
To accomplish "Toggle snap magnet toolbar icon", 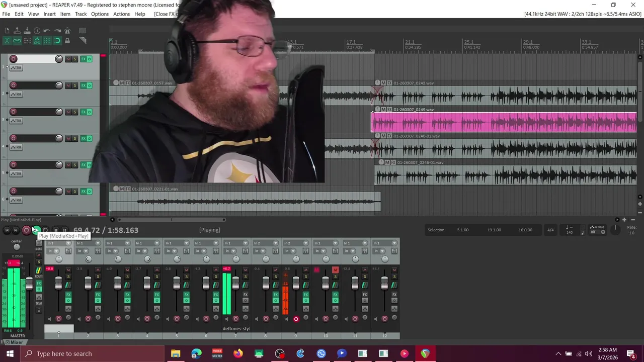I will [x=57, y=41].
